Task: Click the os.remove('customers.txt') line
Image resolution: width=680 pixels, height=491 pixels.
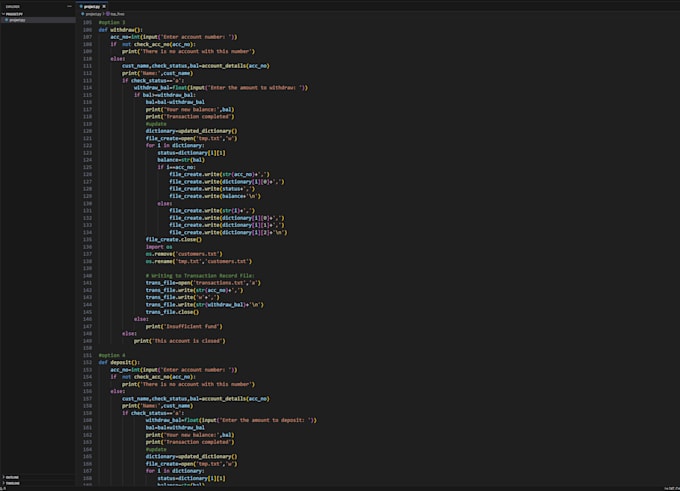Action: pos(184,254)
